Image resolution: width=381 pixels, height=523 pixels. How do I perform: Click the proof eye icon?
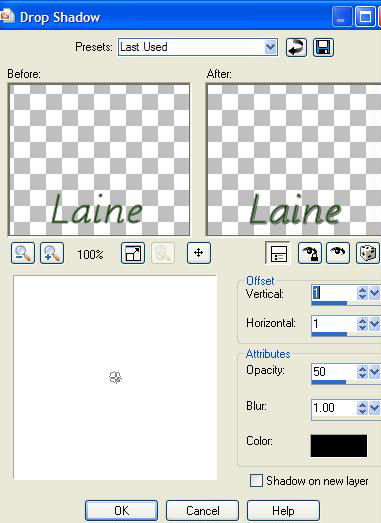(338, 253)
